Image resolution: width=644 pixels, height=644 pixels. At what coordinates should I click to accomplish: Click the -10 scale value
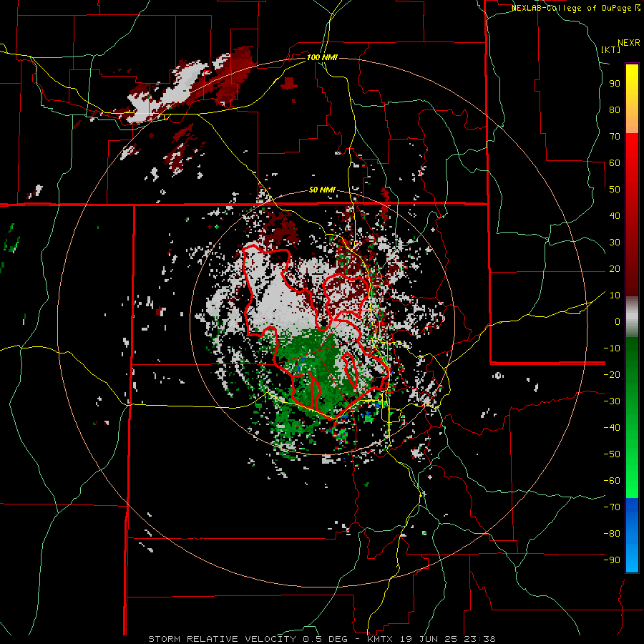tap(612, 348)
